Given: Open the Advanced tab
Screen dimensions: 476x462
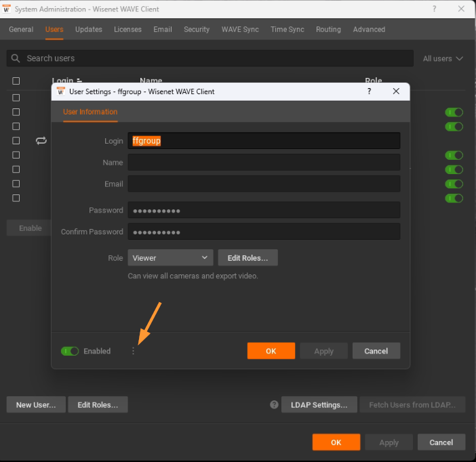Looking at the screenshot, I should point(369,29).
